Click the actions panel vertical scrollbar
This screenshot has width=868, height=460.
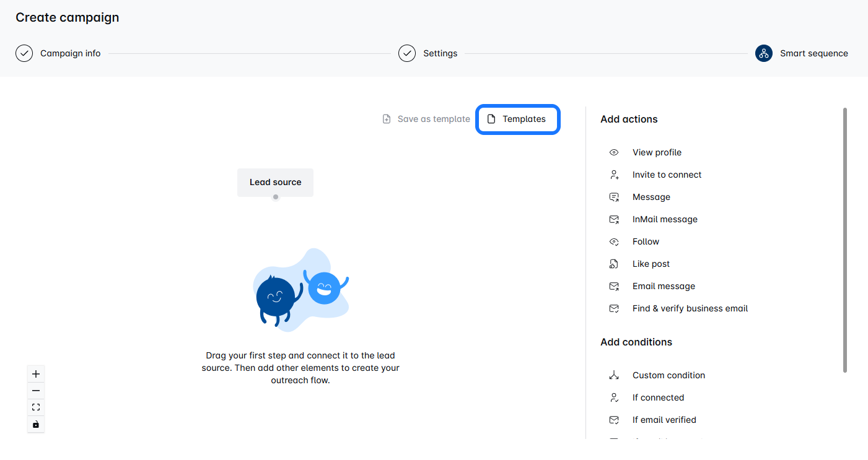click(844, 240)
